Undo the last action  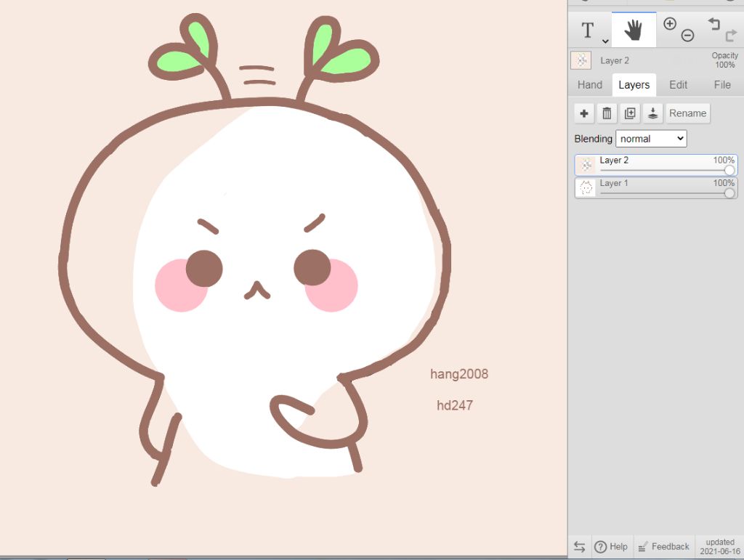713,24
